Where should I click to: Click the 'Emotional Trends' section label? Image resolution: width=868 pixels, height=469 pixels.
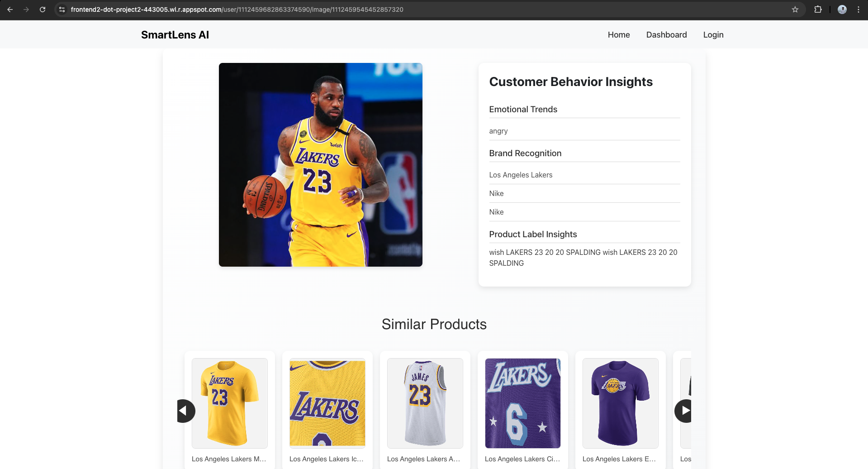point(523,109)
